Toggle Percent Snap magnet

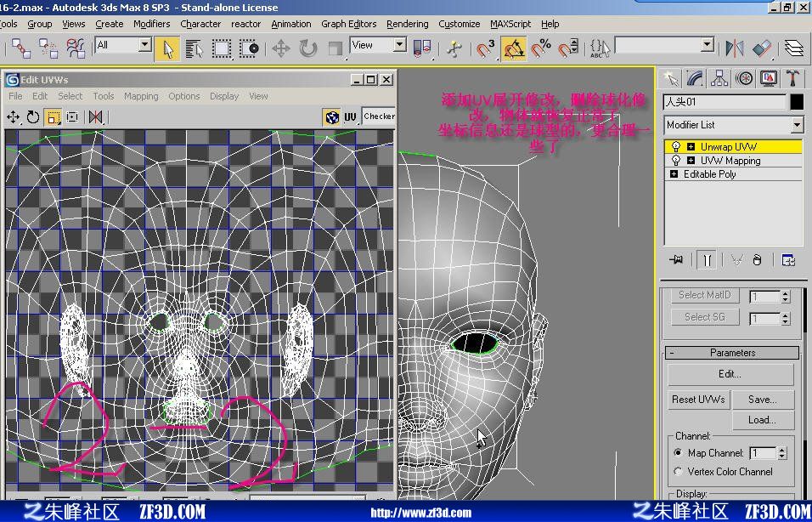point(541,49)
